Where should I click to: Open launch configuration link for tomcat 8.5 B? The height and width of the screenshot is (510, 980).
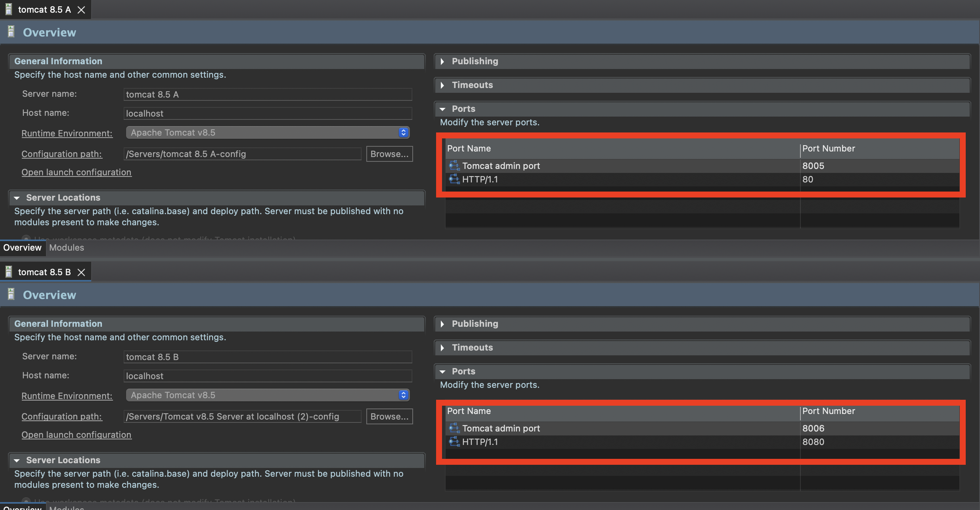76,435
